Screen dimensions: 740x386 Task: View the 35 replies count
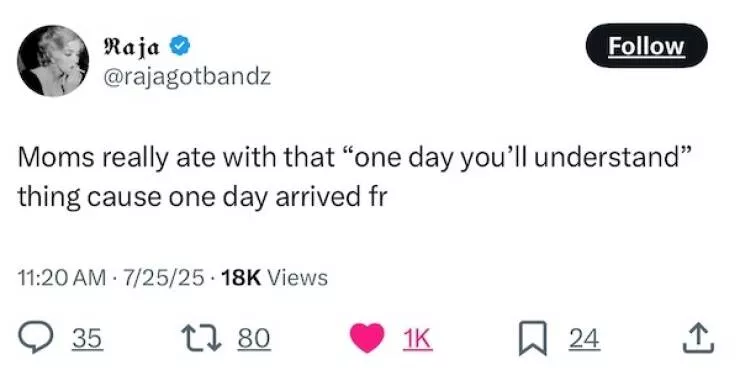click(87, 338)
